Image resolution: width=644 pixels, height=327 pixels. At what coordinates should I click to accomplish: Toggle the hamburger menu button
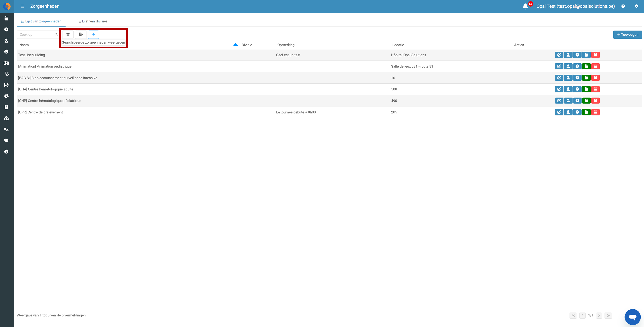pos(22,6)
